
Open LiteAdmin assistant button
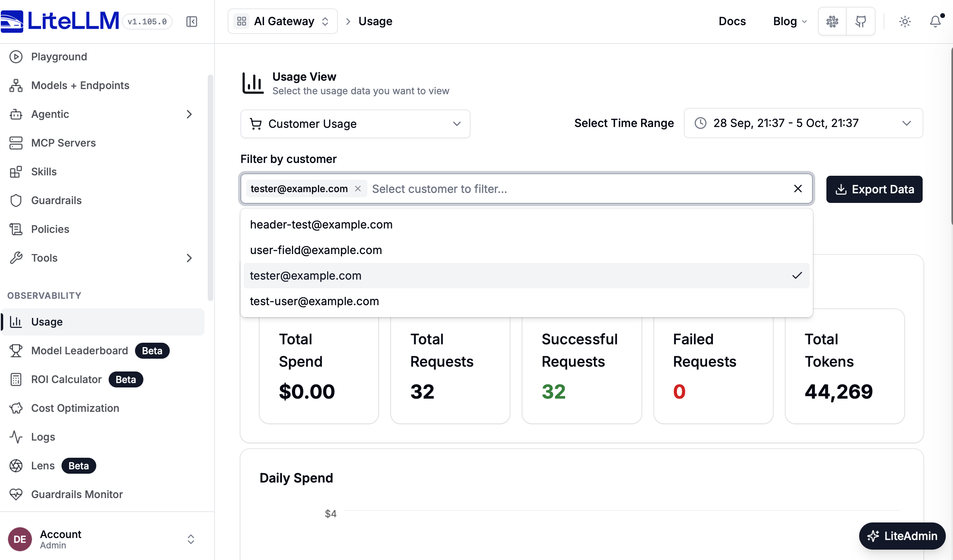click(x=902, y=536)
